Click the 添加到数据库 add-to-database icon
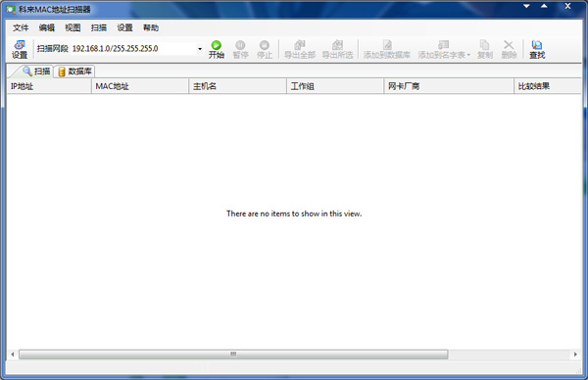588x380 pixels. [x=387, y=50]
